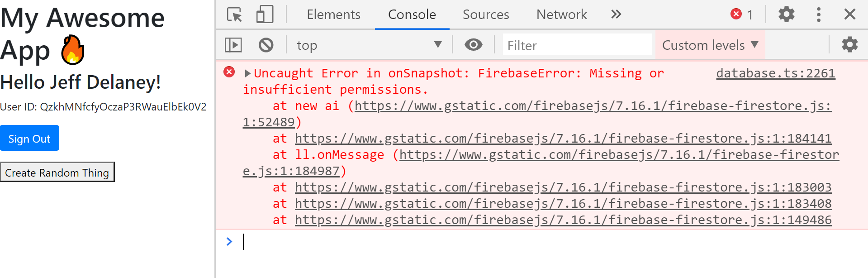This screenshot has width=868, height=278.
Task: Expand the Uncaught Error stack details triangle
Action: [247, 72]
